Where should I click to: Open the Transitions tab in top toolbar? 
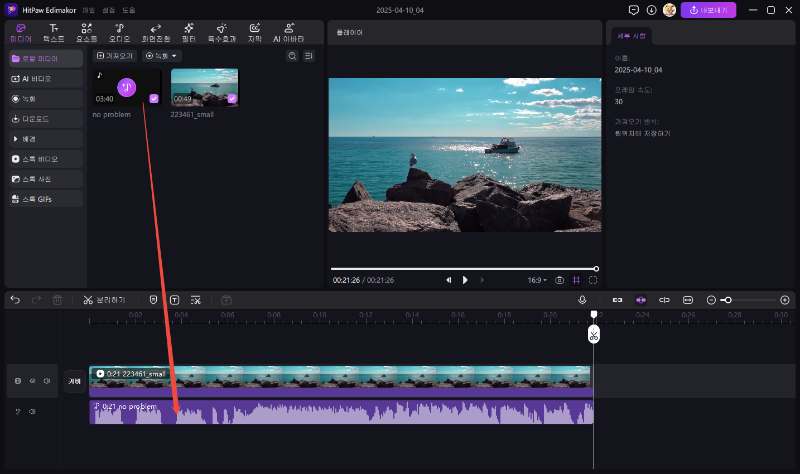[156, 33]
